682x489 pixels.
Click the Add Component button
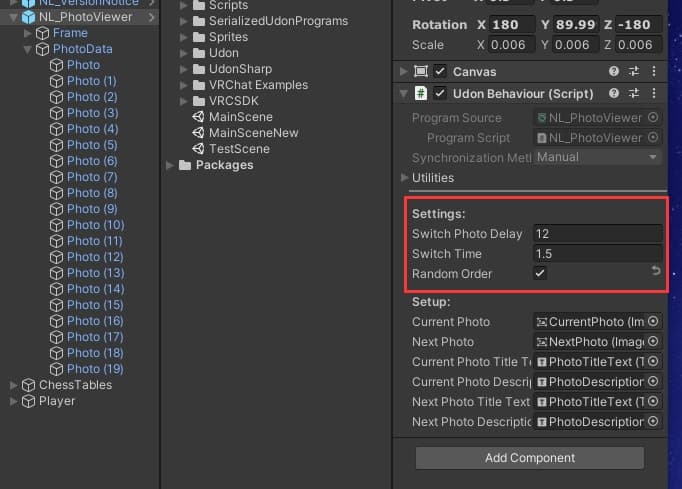[x=529, y=458]
